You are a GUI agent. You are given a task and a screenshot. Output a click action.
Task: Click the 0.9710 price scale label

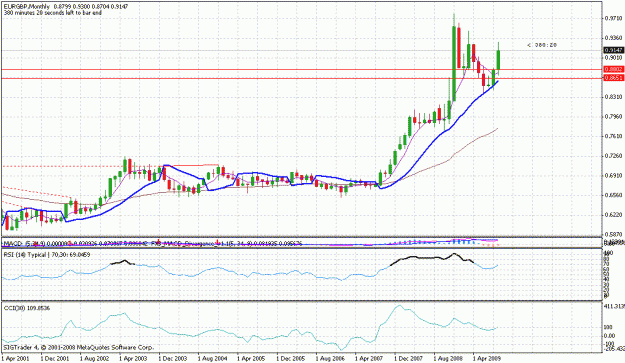click(614, 18)
